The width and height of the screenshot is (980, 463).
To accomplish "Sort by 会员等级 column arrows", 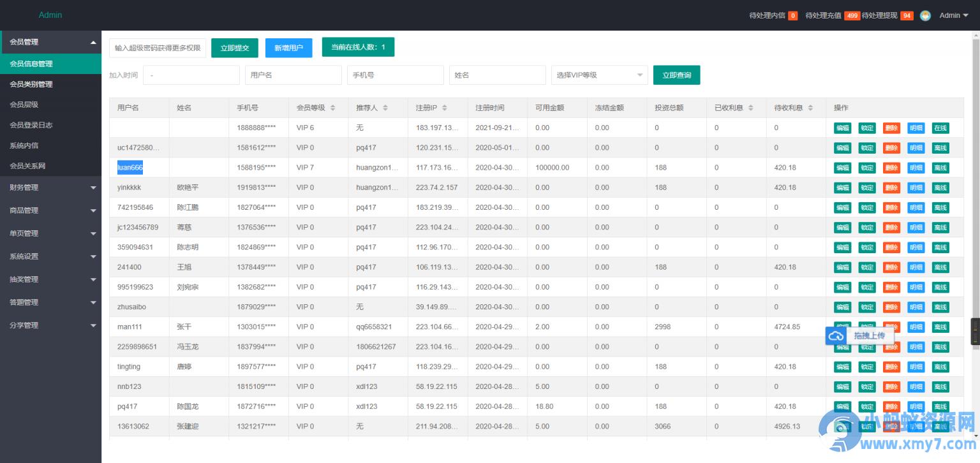I will (333, 108).
